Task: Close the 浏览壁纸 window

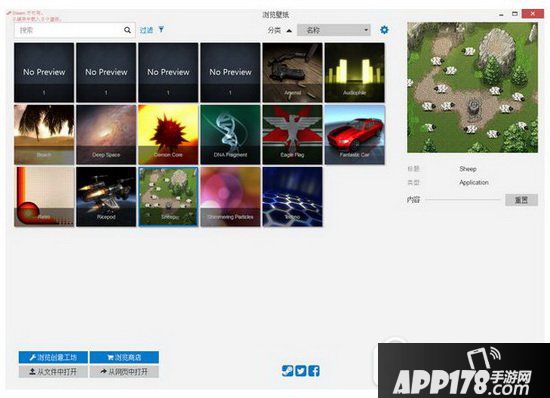Action: coord(533,14)
